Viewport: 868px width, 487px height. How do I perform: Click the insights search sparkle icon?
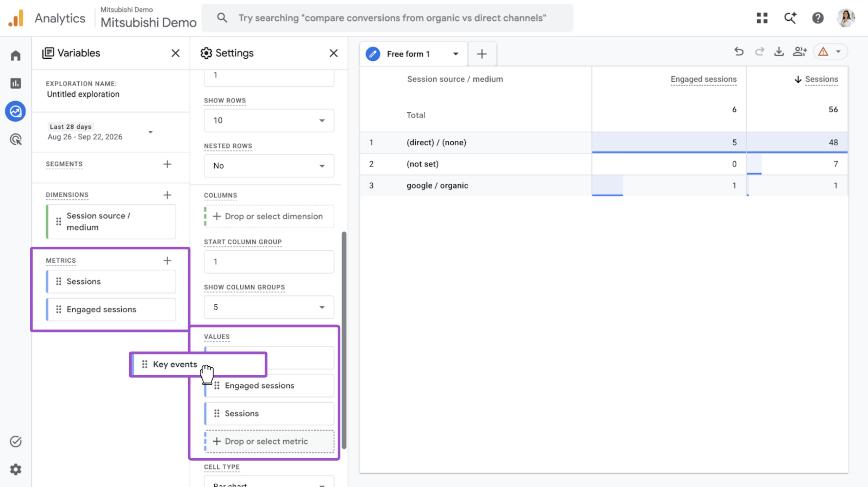(790, 18)
